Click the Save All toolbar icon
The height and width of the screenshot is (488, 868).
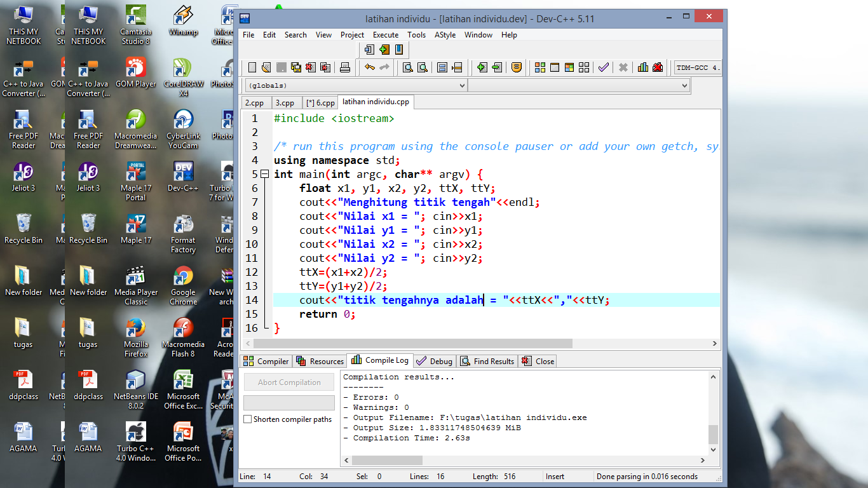[296, 67]
